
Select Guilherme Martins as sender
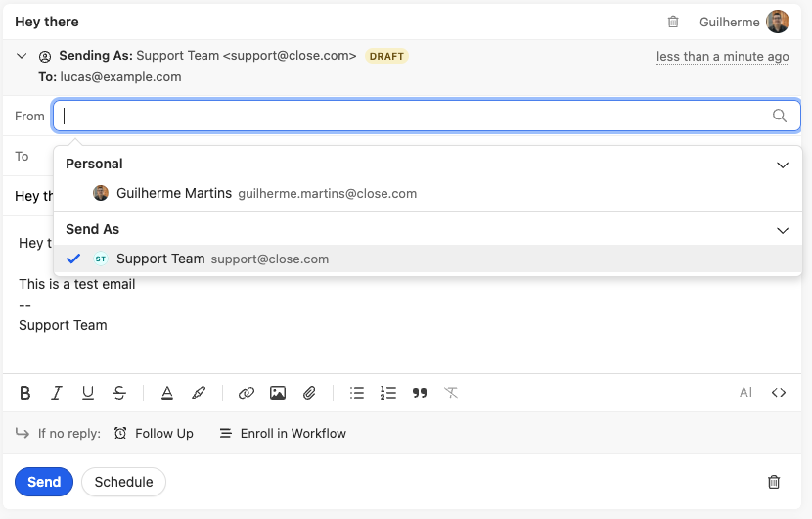click(428, 193)
